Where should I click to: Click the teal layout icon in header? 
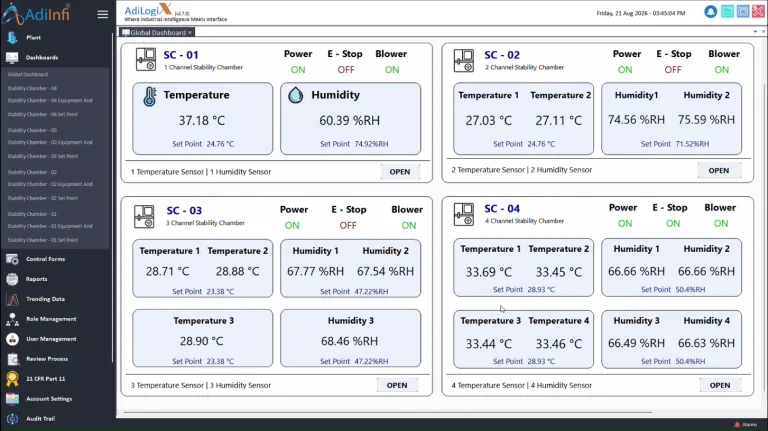coord(727,11)
